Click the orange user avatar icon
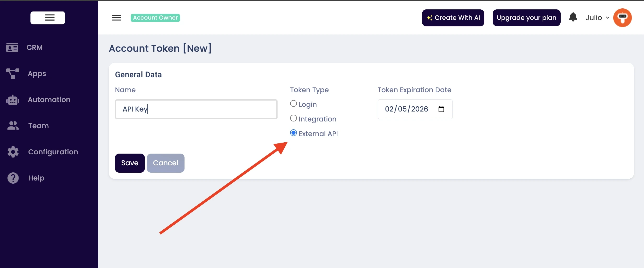Screen dimensions: 644x268 pyautogui.click(x=623, y=18)
